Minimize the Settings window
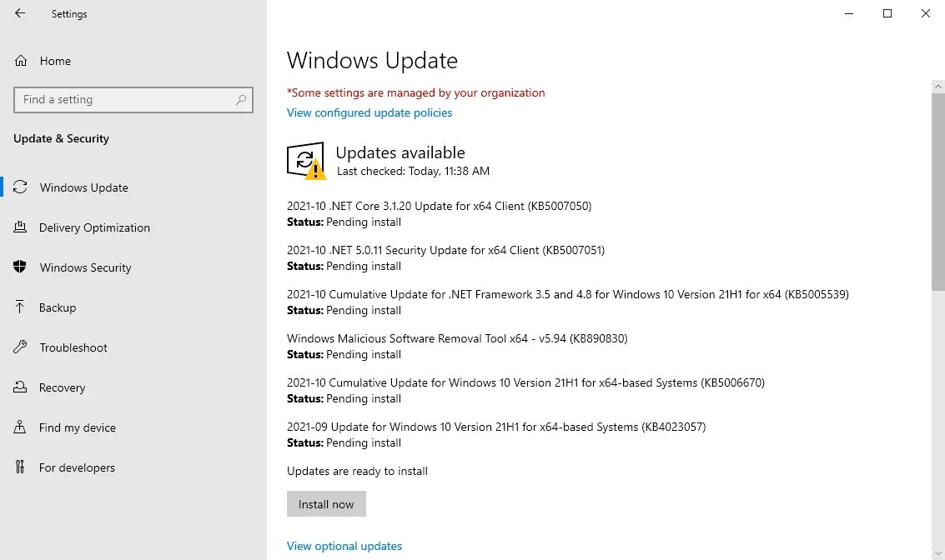This screenshot has width=945, height=560. point(848,13)
